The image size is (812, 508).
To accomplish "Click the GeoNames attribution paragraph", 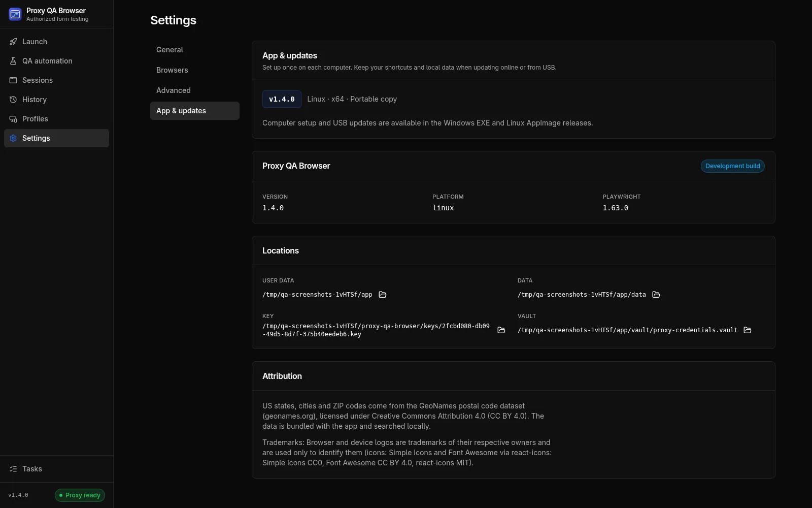I will point(403,416).
